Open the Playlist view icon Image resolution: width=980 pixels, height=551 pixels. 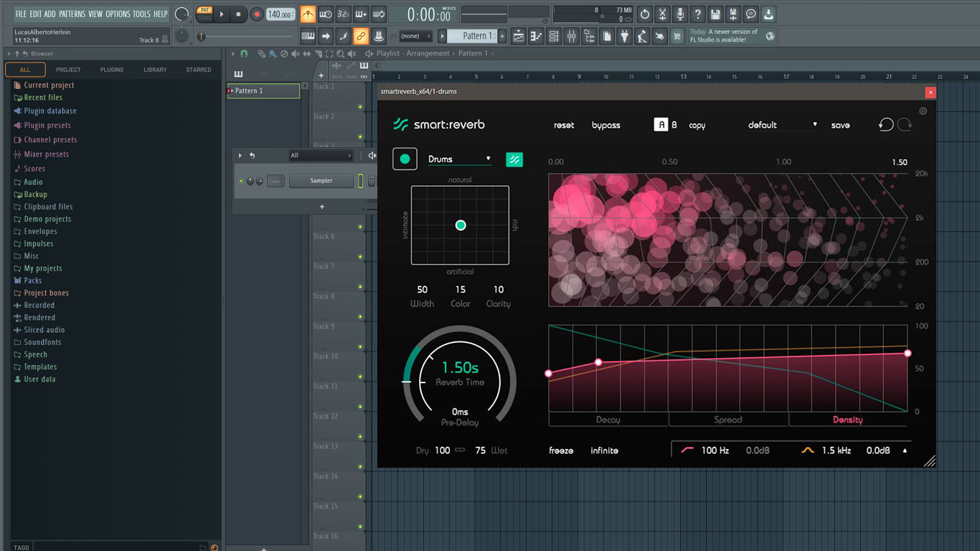point(519,36)
